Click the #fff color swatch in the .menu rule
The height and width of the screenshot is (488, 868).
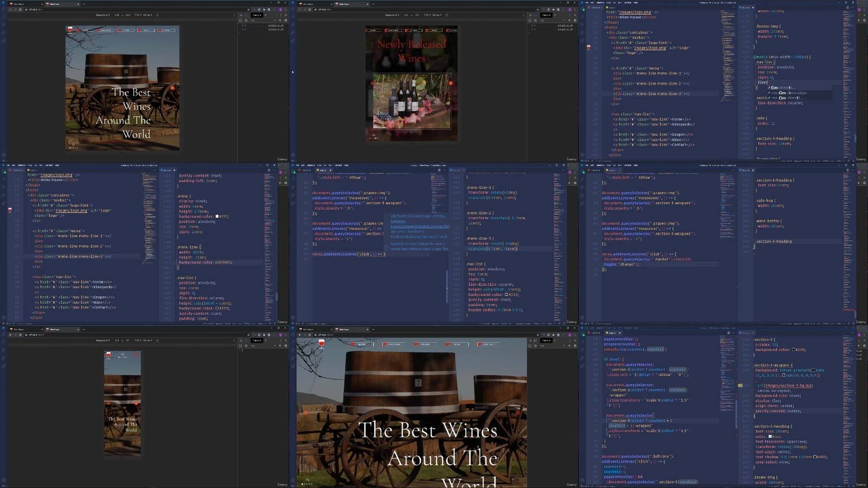[217, 217]
